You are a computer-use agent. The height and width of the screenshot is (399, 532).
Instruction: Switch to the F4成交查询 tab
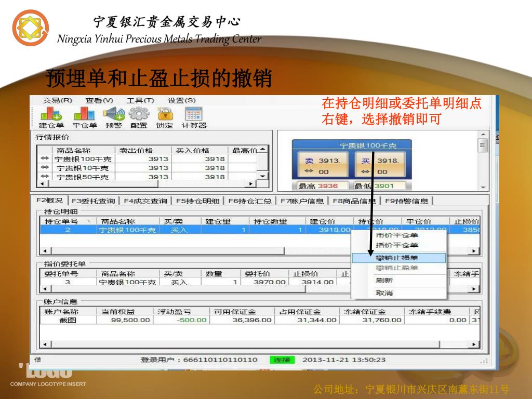(x=145, y=201)
